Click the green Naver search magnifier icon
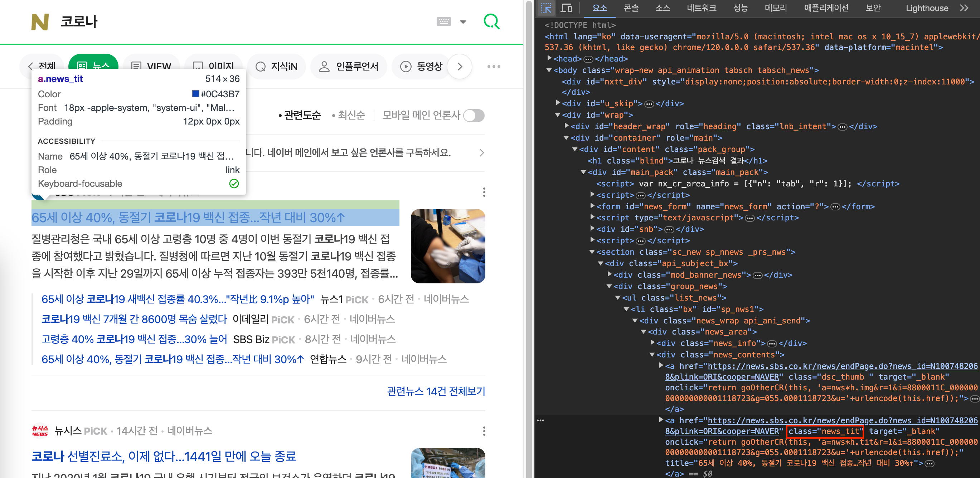980x478 pixels. [x=491, y=22]
